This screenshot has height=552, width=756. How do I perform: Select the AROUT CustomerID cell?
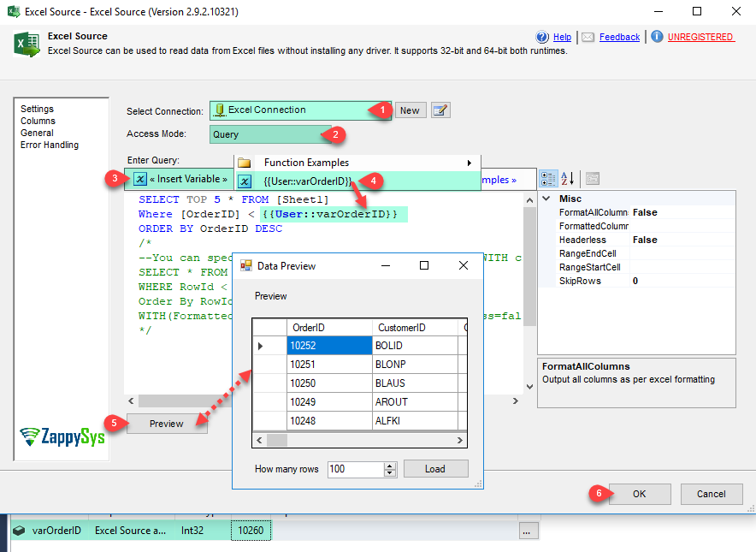(x=415, y=402)
